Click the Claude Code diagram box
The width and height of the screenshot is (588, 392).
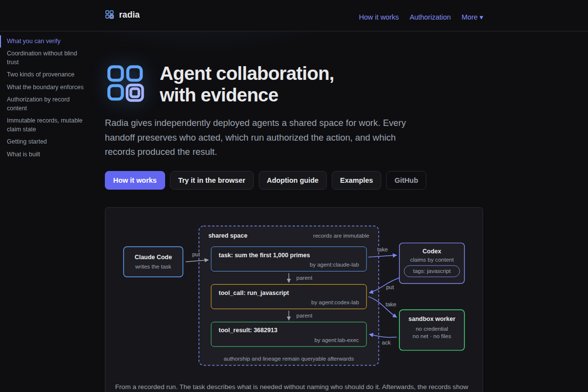coord(153,262)
